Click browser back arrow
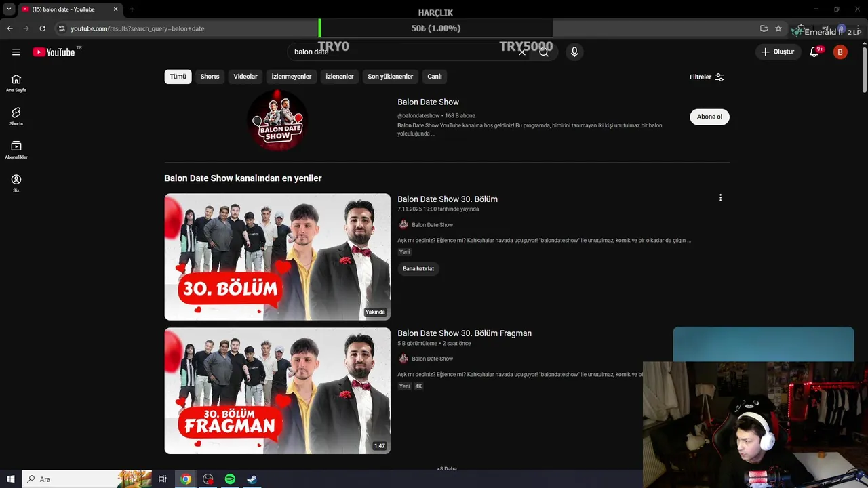The height and width of the screenshot is (488, 868). [9, 28]
